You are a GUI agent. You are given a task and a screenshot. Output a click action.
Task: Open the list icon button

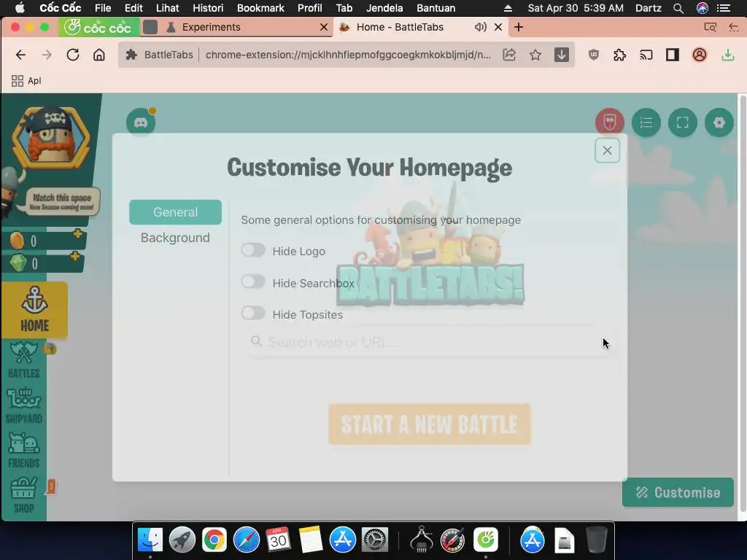(646, 122)
